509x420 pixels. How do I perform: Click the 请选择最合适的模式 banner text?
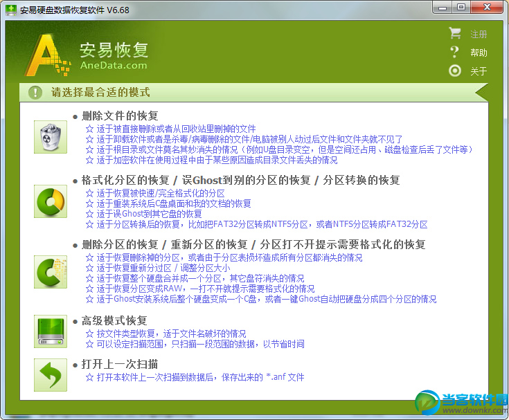pyautogui.click(x=100, y=93)
